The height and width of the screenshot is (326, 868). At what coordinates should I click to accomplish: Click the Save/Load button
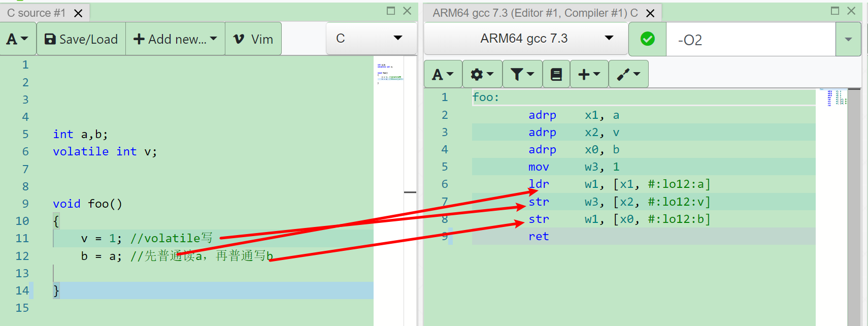pyautogui.click(x=81, y=39)
